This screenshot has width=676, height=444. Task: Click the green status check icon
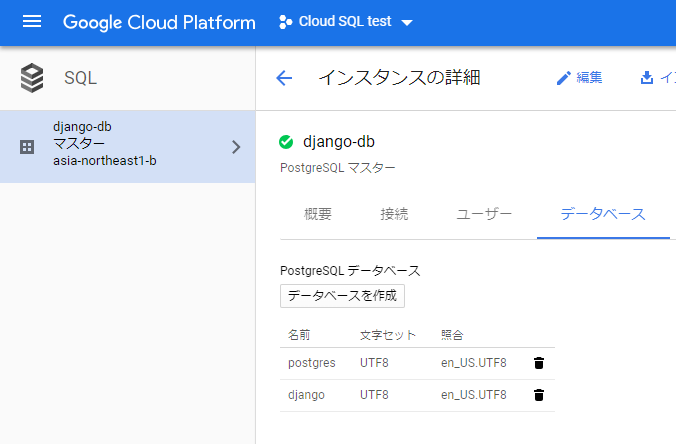pyautogui.click(x=287, y=142)
